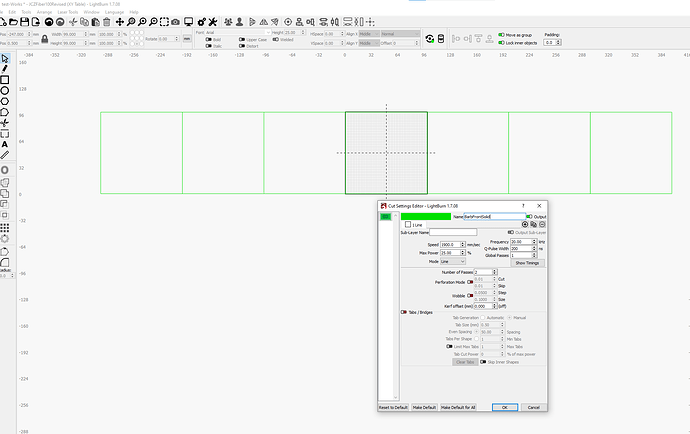Viewport: 690px width, 434px height.
Task: Toggle the Wobble switch
Action: click(470, 296)
